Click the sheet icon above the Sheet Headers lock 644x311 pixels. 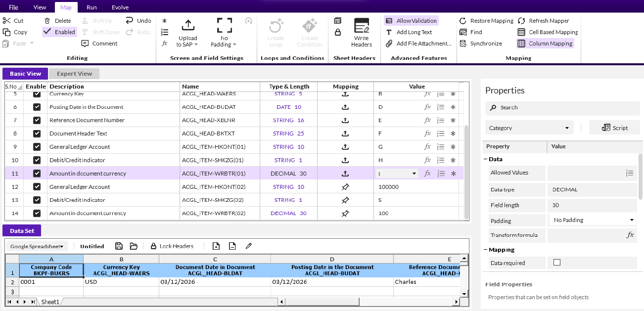pos(338,21)
